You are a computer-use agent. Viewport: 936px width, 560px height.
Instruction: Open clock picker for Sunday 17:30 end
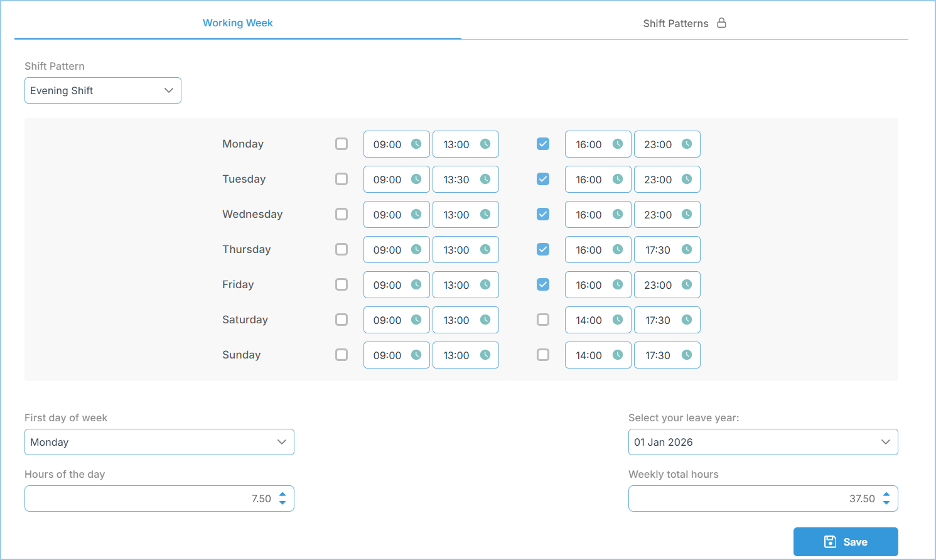687,355
